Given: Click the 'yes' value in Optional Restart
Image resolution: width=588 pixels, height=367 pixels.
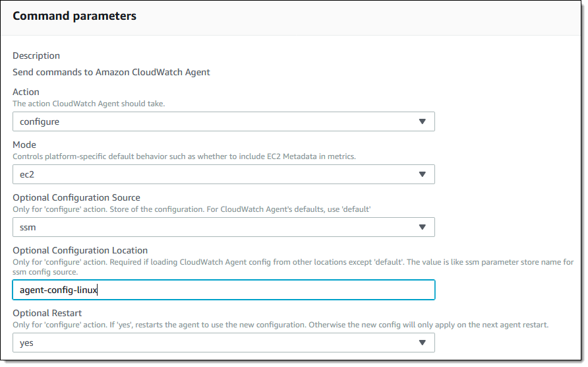Looking at the screenshot, I should pyautogui.click(x=27, y=343).
